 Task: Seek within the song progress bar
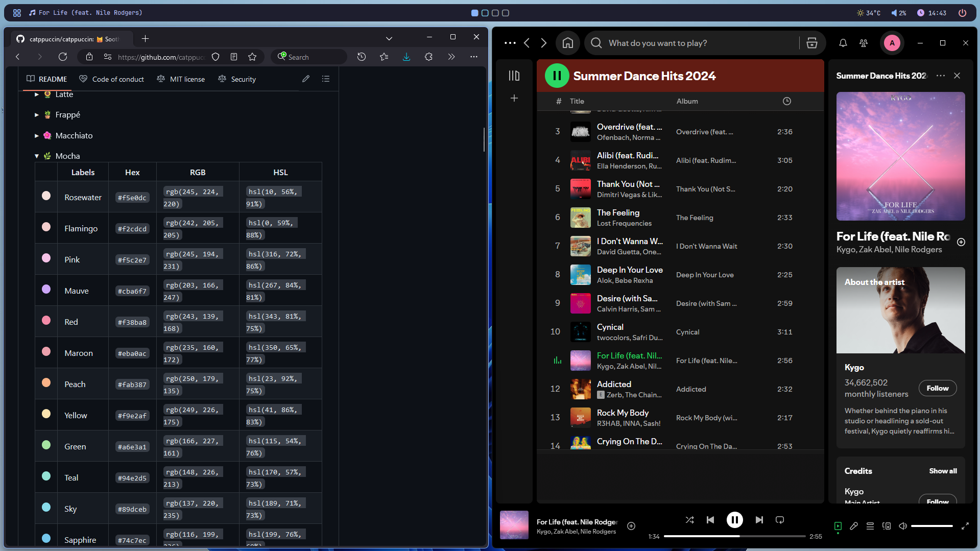[x=734, y=536]
